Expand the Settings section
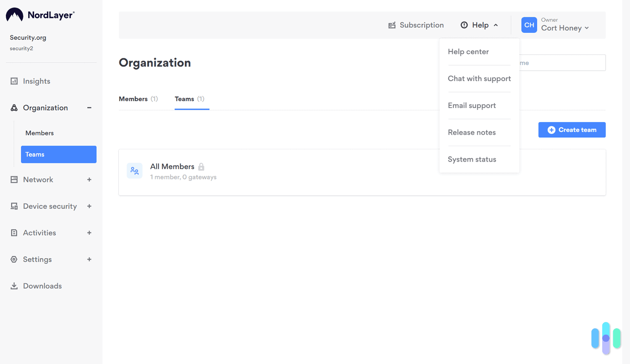630x364 pixels. 89,259
